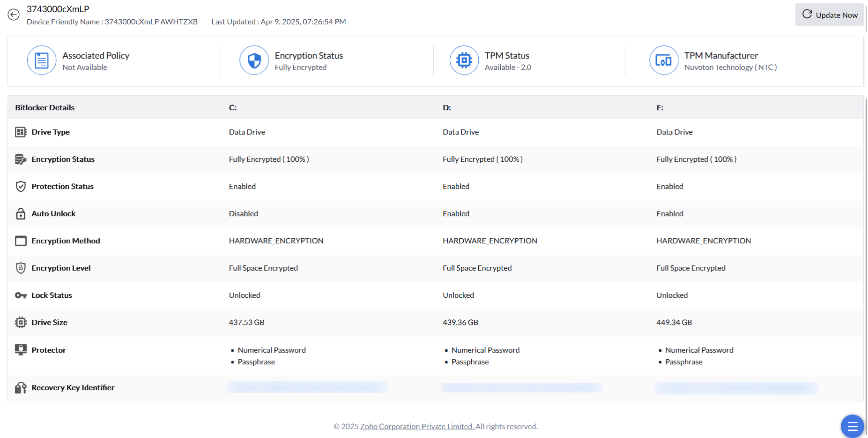The image size is (868, 438).
Task: Click the Drive Size chip icon
Action: tap(21, 323)
